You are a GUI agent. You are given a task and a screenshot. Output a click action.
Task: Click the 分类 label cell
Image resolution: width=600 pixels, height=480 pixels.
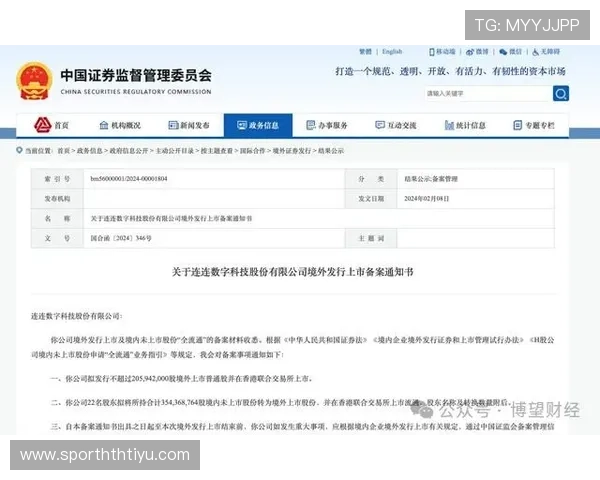click(x=371, y=179)
